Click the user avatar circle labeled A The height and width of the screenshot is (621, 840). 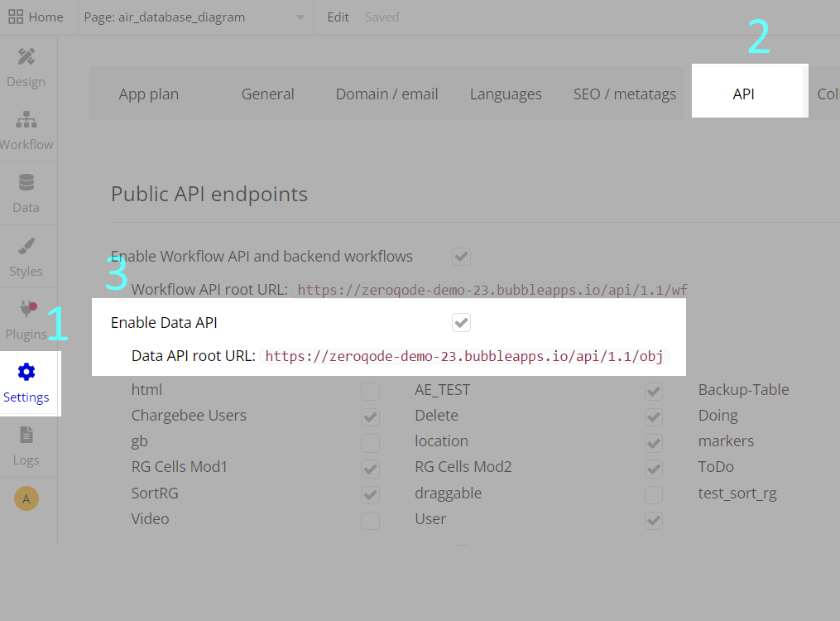[x=26, y=498]
